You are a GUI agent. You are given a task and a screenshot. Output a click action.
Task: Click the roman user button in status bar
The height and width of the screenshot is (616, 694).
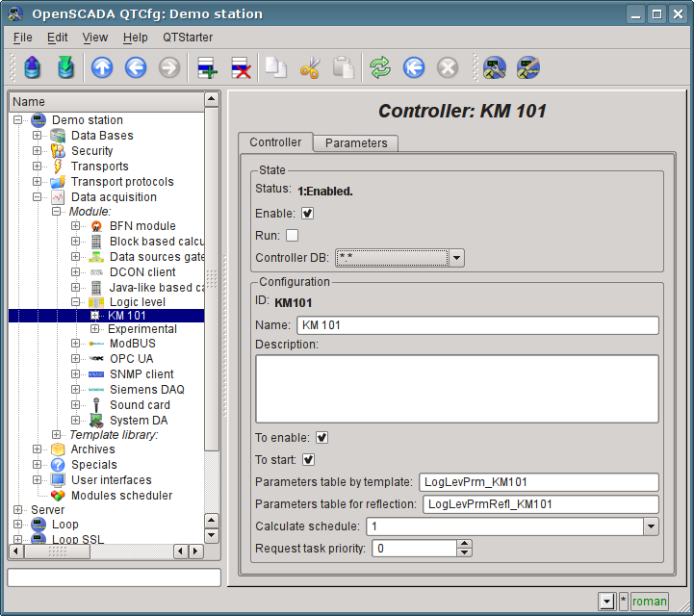650,602
